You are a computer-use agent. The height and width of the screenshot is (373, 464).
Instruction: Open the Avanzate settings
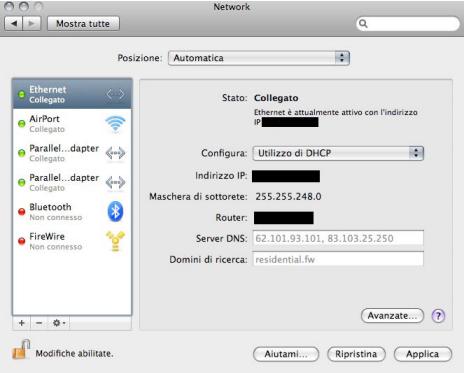pos(392,316)
